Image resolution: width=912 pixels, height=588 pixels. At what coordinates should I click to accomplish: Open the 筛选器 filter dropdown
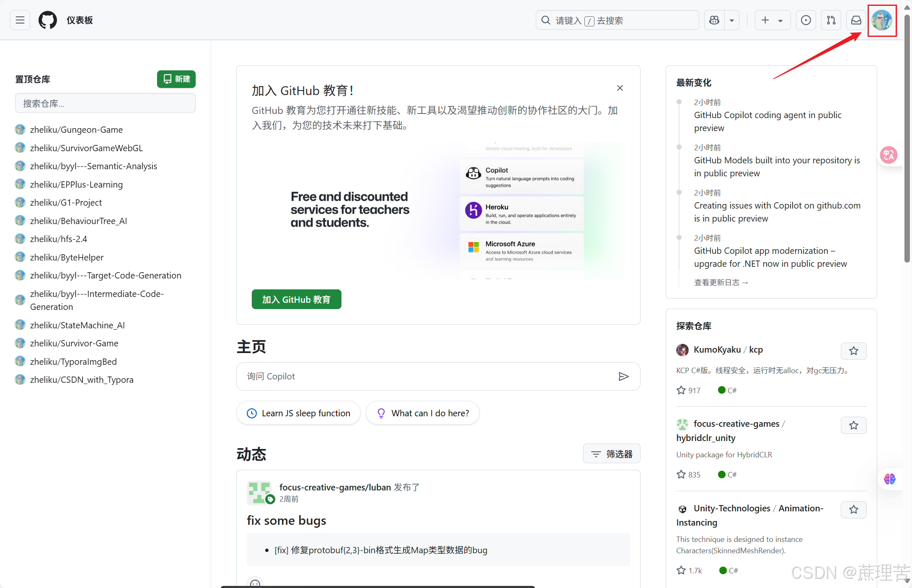pyautogui.click(x=611, y=454)
